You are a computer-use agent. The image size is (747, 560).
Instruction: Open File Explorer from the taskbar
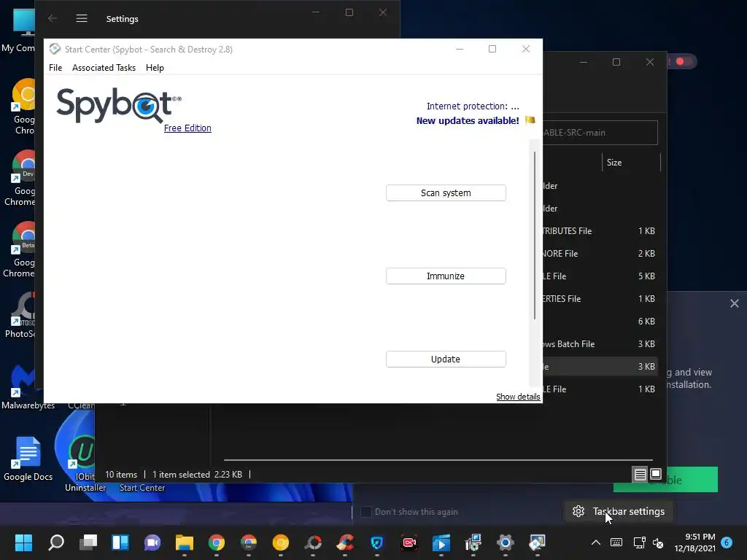click(185, 542)
